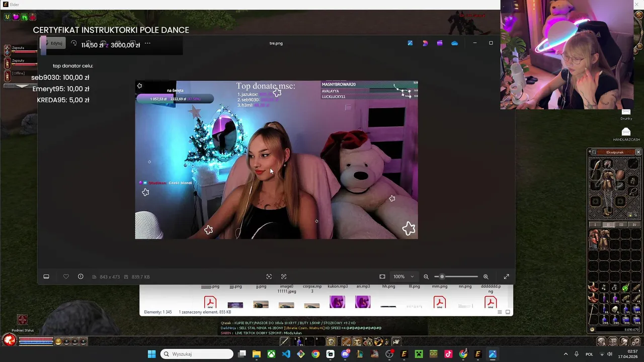644x362 pixels.
Task: Click the zoom out magnifier in Photos
Action: pyautogui.click(x=426, y=277)
